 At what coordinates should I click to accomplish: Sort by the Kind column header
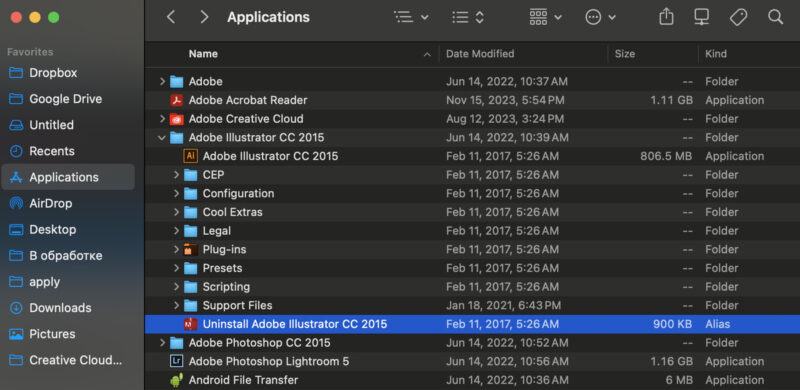click(x=716, y=54)
